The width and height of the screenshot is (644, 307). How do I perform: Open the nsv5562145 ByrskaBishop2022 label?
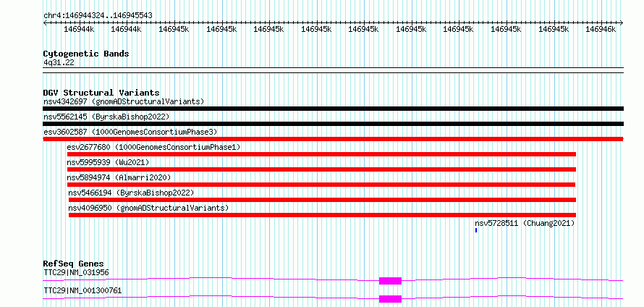click(x=106, y=117)
